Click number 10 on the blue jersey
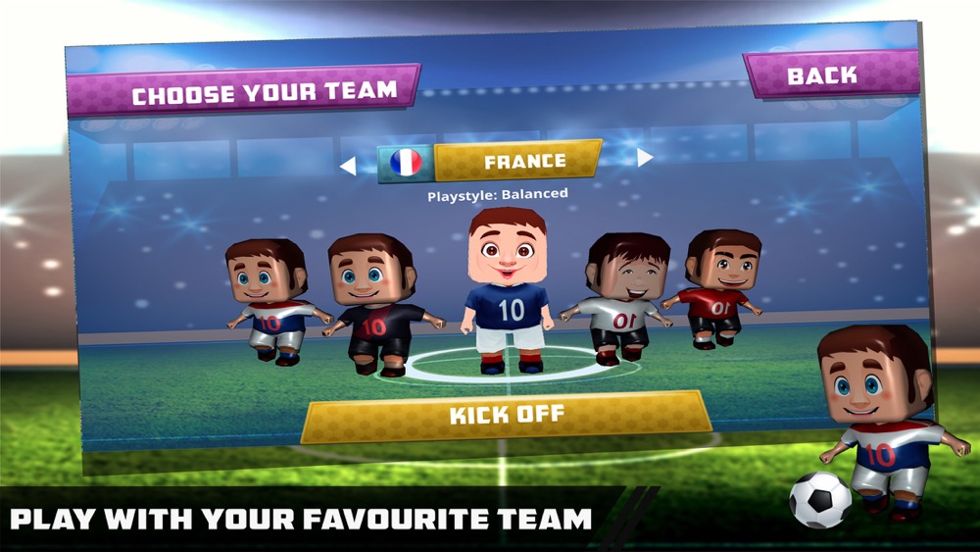 pos(512,310)
